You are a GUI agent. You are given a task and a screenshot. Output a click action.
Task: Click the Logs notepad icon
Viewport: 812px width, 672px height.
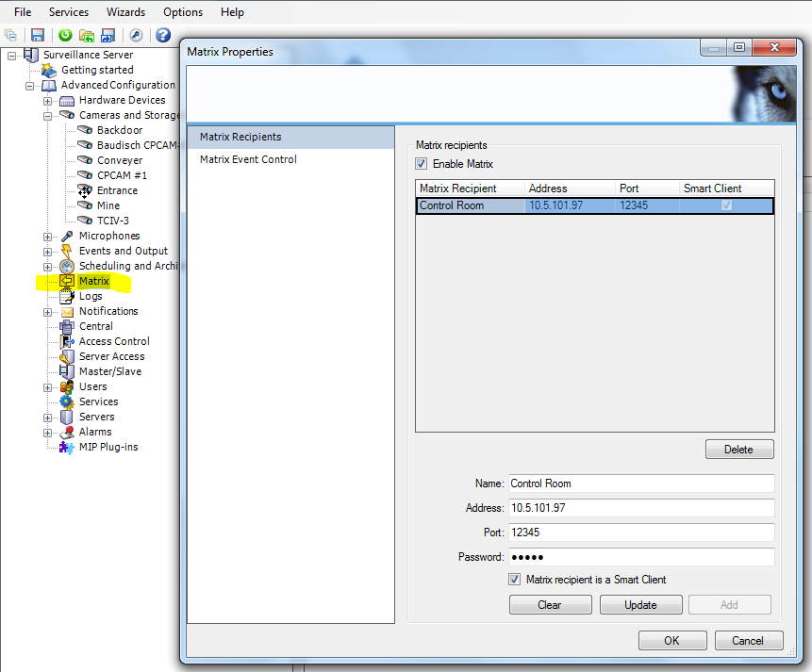click(x=68, y=296)
